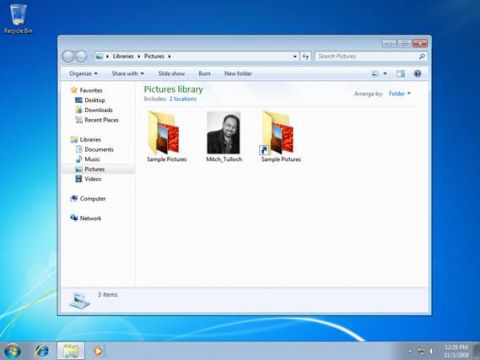This screenshot has height=360, width=480.
Task: Change Arrange by Folder dropdown
Action: (400, 94)
